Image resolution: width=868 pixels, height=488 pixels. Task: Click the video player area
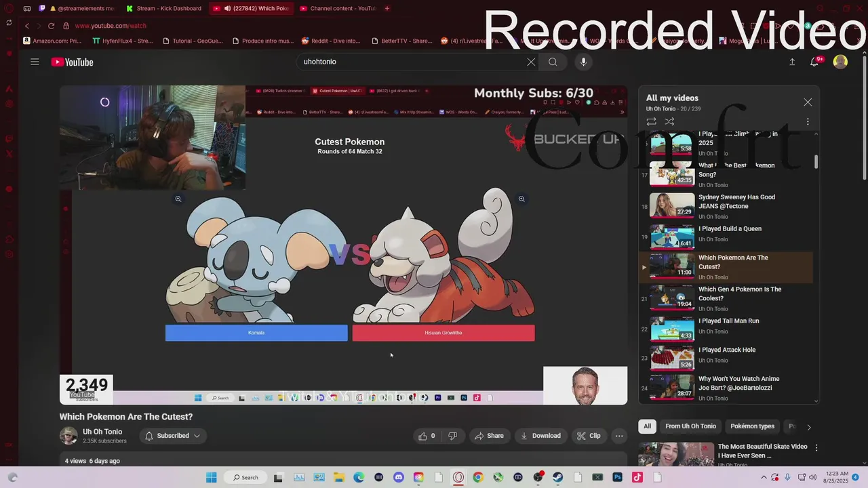click(x=343, y=245)
